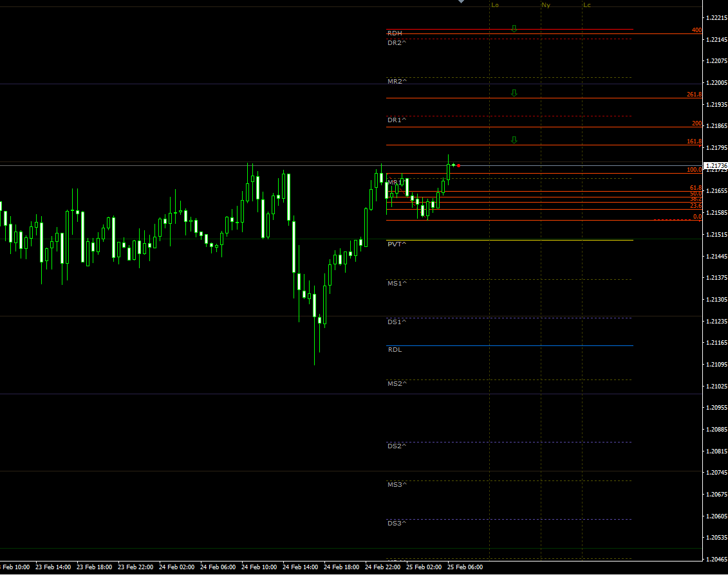Click the 24 Feb 14:00 time label
The height and width of the screenshot is (575, 728).
point(300,567)
